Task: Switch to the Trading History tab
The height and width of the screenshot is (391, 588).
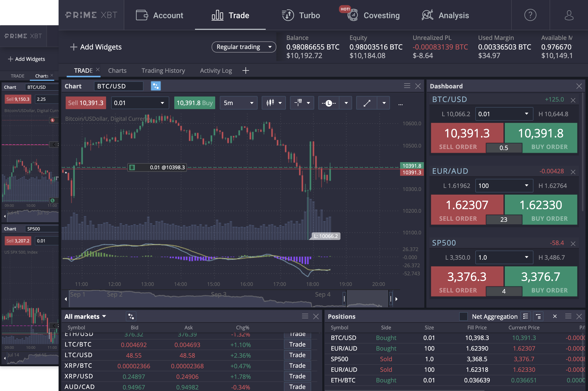Action: pyautogui.click(x=163, y=70)
